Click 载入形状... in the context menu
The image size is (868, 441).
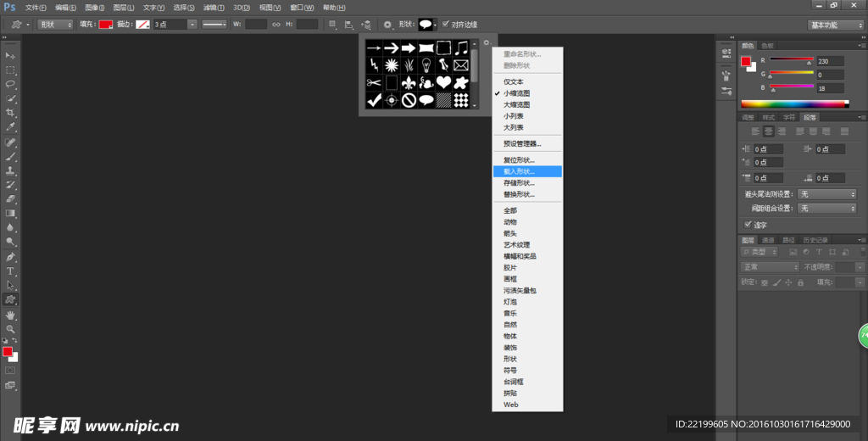click(x=520, y=171)
